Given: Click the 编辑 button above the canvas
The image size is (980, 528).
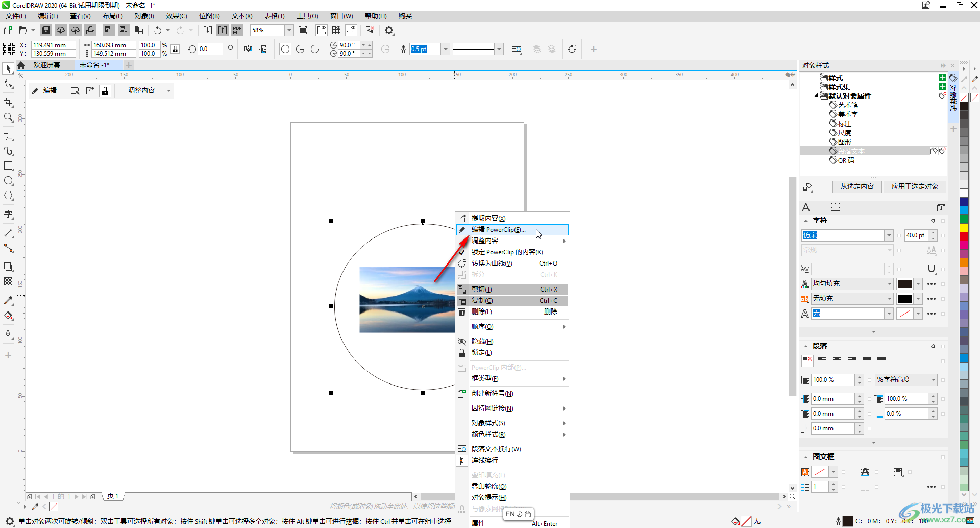Looking at the screenshot, I should pos(44,91).
